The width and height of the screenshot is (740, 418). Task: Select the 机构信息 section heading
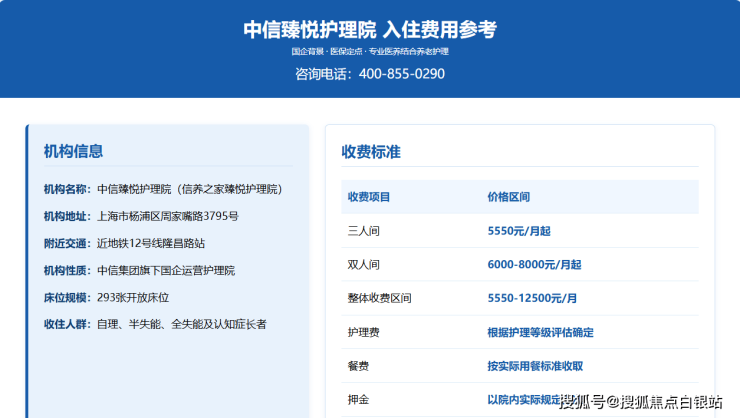pyautogui.click(x=73, y=151)
